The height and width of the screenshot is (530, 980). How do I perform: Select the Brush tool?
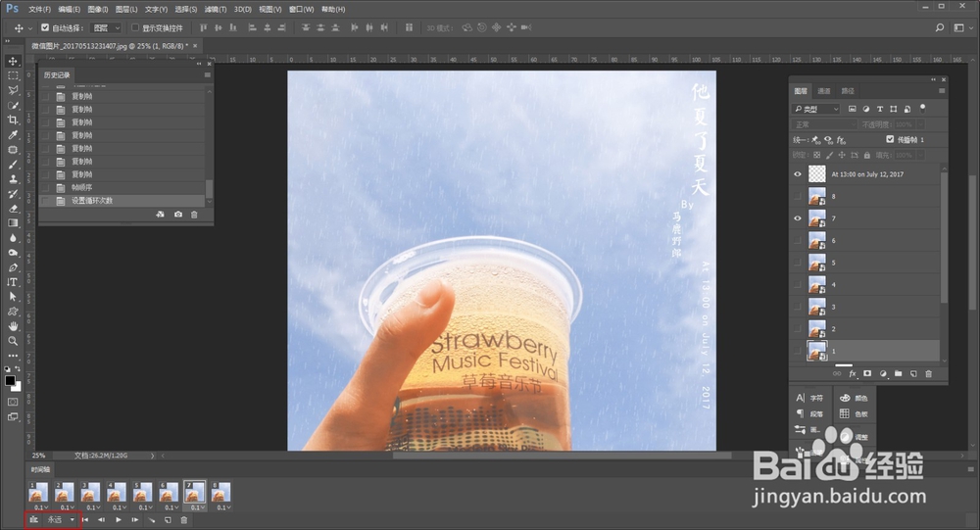(x=13, y=165)
